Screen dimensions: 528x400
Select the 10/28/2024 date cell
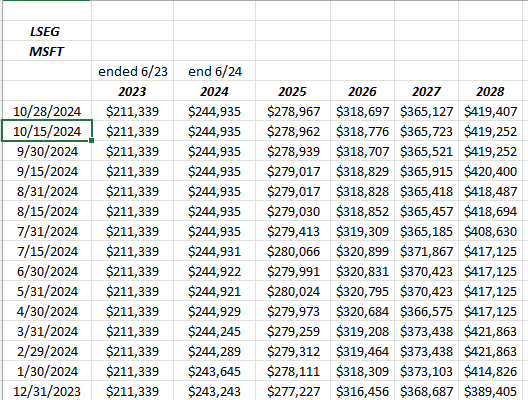coord(47,111)
